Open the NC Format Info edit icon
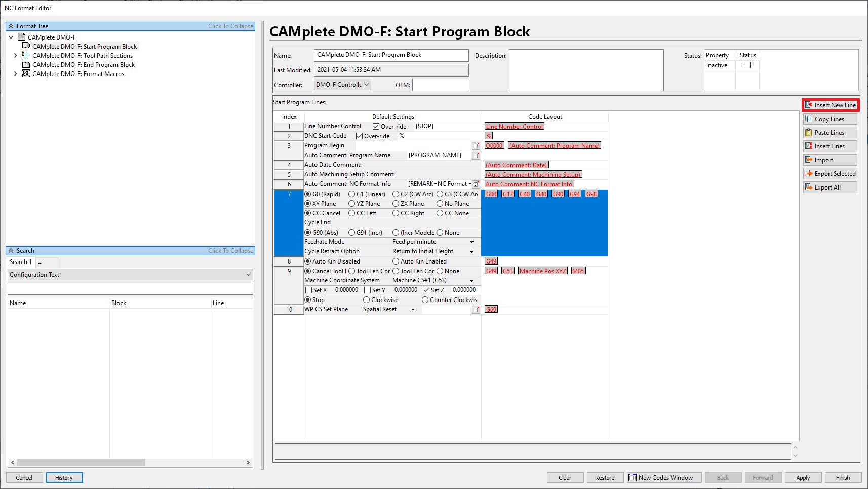 coord(476,184)
